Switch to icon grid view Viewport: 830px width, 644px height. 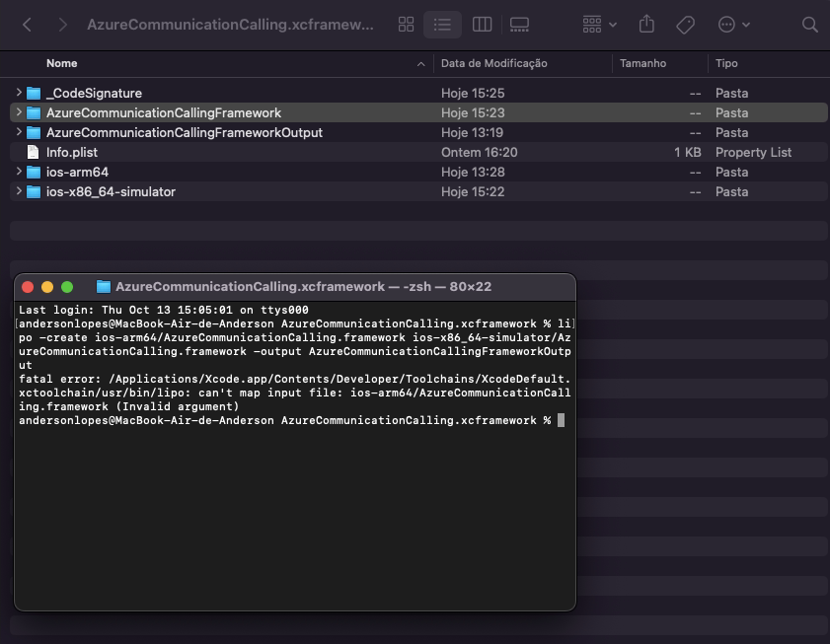pos(406,24)
